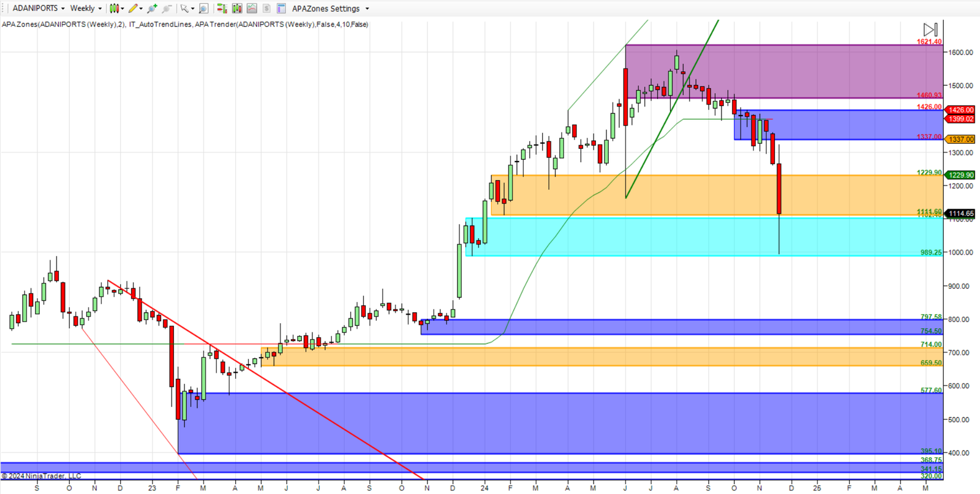Screen dimensions: 980x494
Task: Open the candlestick chart style menu
Action: coord(116,9)
